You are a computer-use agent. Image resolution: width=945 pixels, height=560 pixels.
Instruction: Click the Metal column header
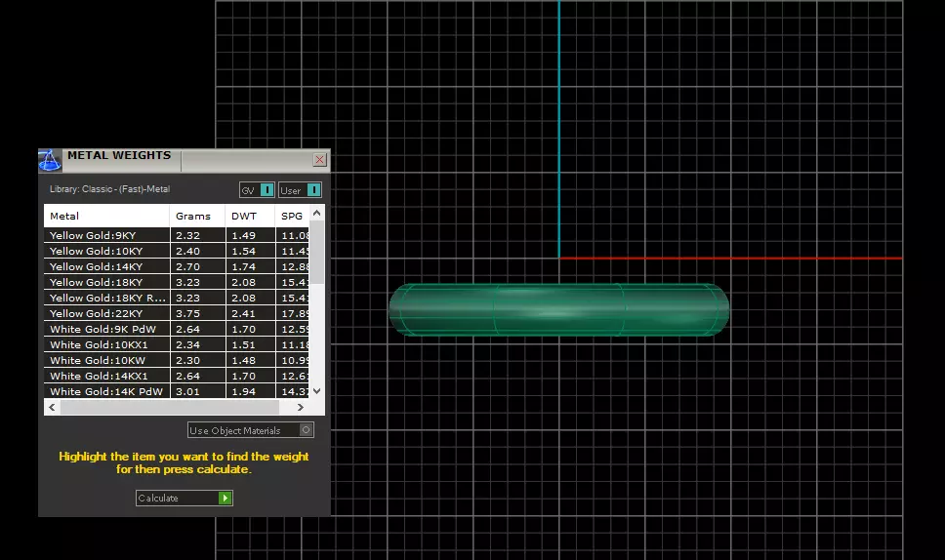(106, 216)
